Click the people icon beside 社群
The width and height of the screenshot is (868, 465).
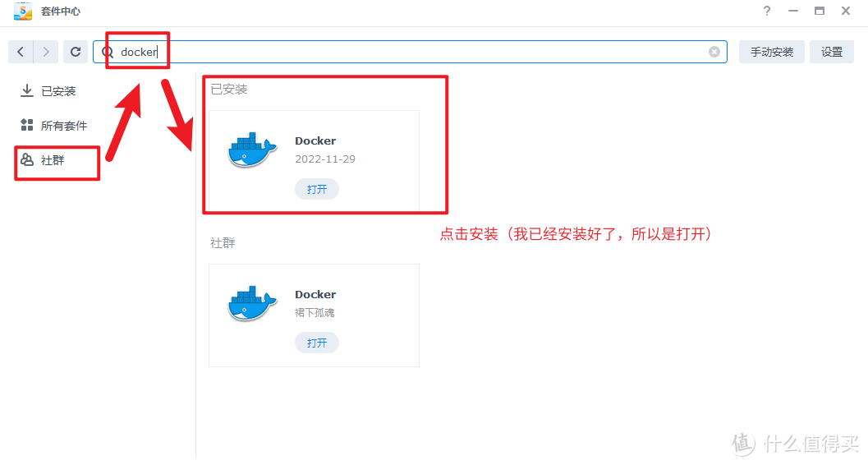(26, 159)
